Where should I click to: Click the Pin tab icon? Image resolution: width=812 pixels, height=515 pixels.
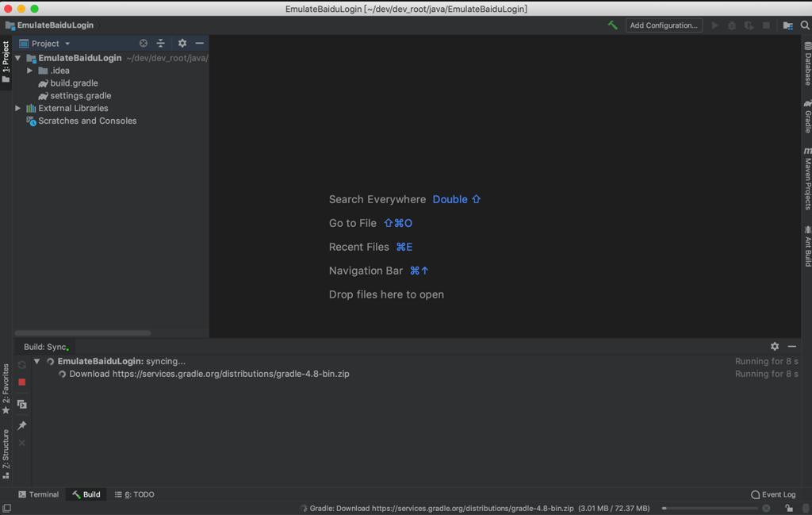pyautogui.click(x=21, y=425)
